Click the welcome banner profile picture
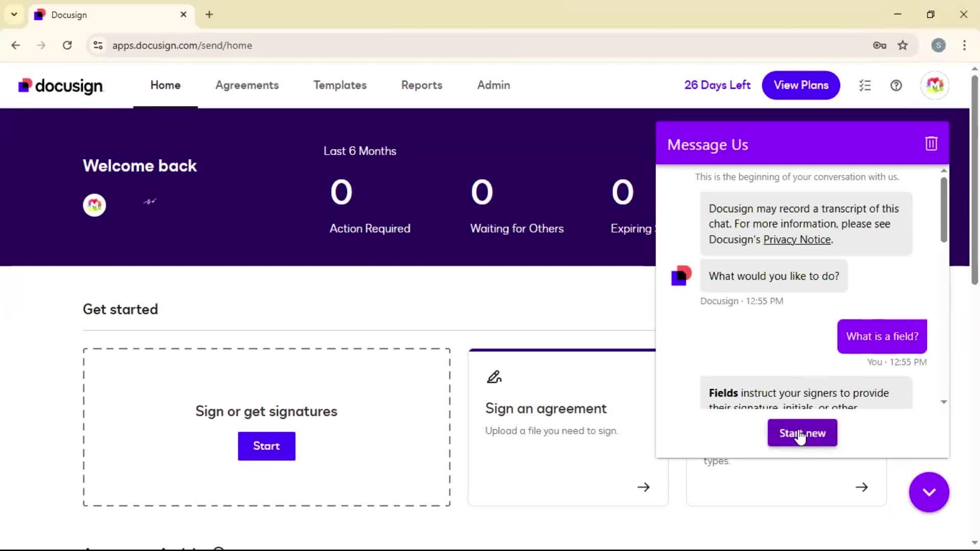980x551 pixels. pyautogui.click(x=94, y=205)
